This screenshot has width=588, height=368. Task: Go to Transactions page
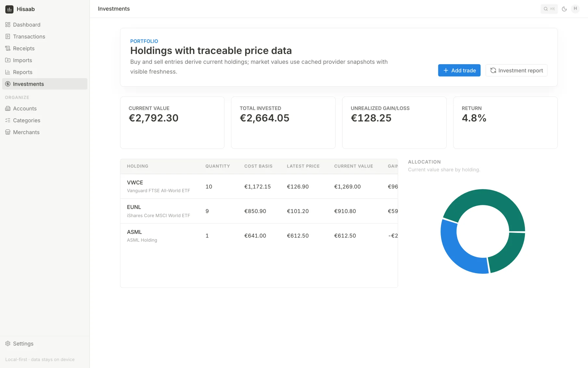pos(45,36)
